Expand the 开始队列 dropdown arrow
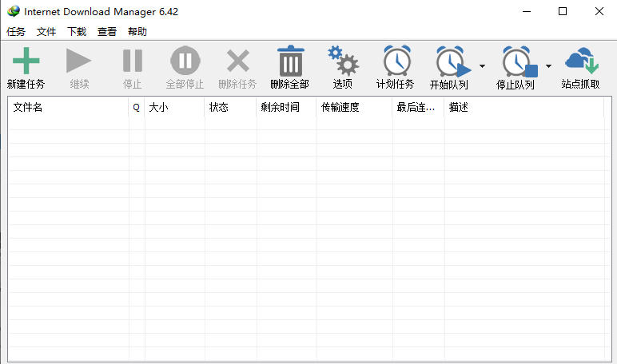Screen dimensions: 617x364 (482, 66)
